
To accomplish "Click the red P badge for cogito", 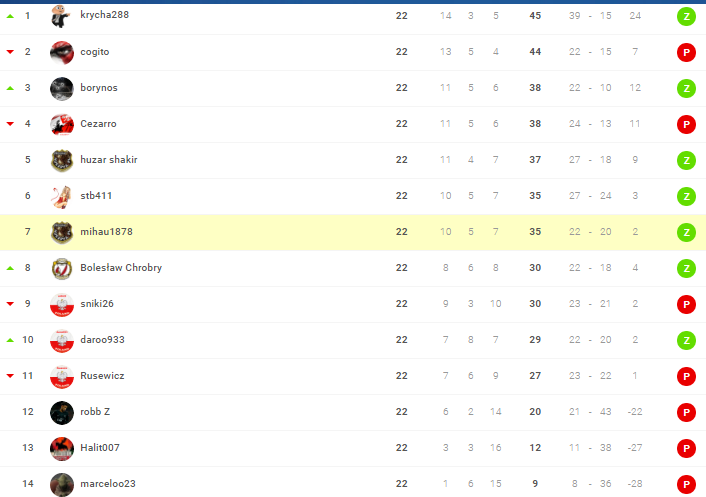I will [x=686, y=52].
